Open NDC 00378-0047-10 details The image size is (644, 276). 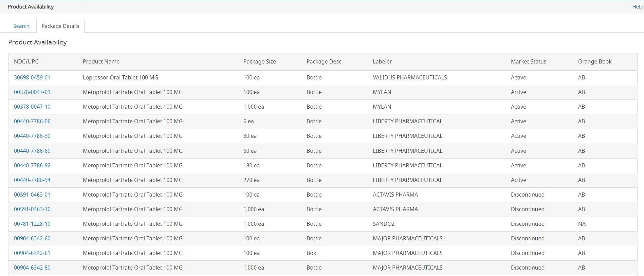(x=32, y=107)
